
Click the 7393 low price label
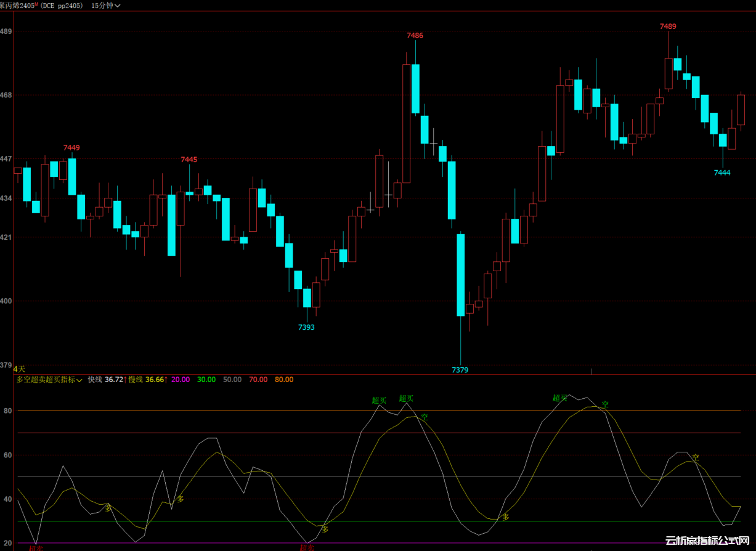(306, 327)
